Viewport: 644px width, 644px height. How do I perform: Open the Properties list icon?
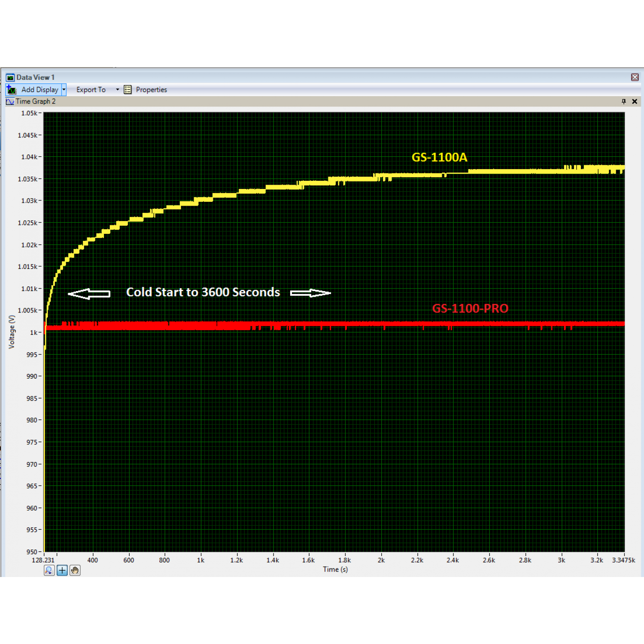pyautogui.click(x=128, y=90)
